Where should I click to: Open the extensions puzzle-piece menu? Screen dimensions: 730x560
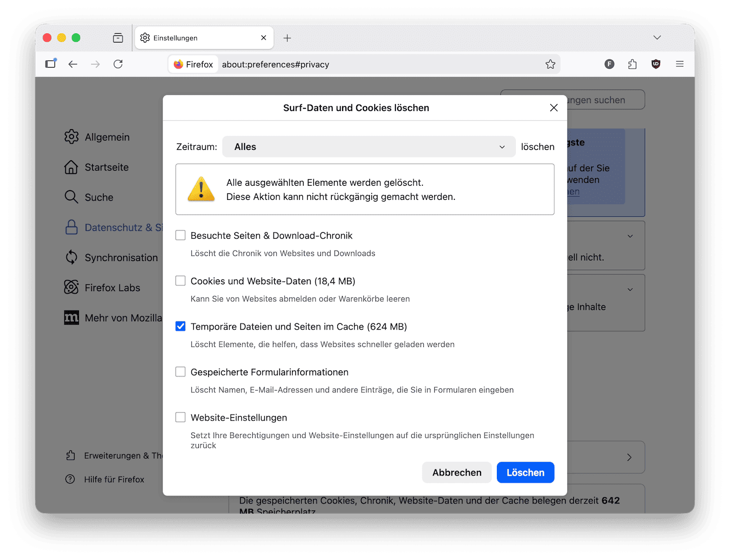pos(632,64)
